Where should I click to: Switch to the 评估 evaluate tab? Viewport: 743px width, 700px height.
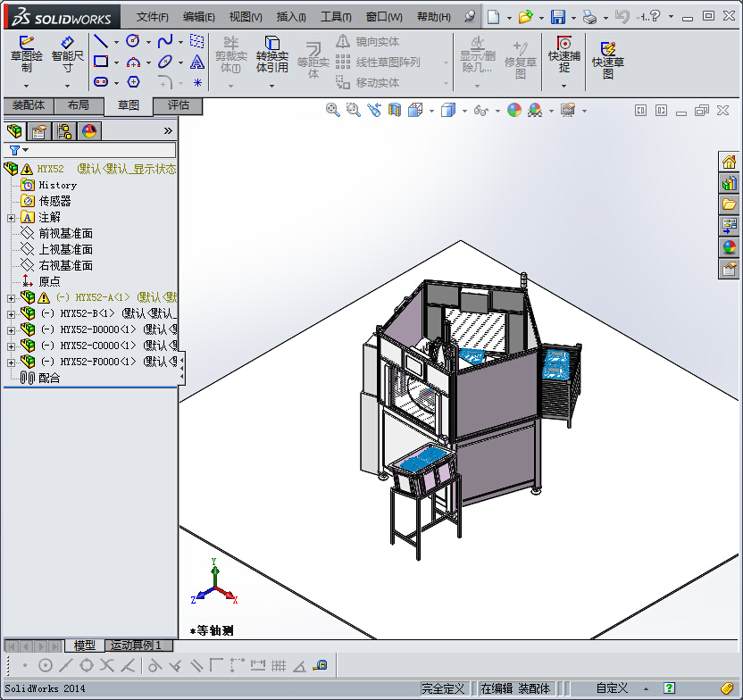(179, 105)
